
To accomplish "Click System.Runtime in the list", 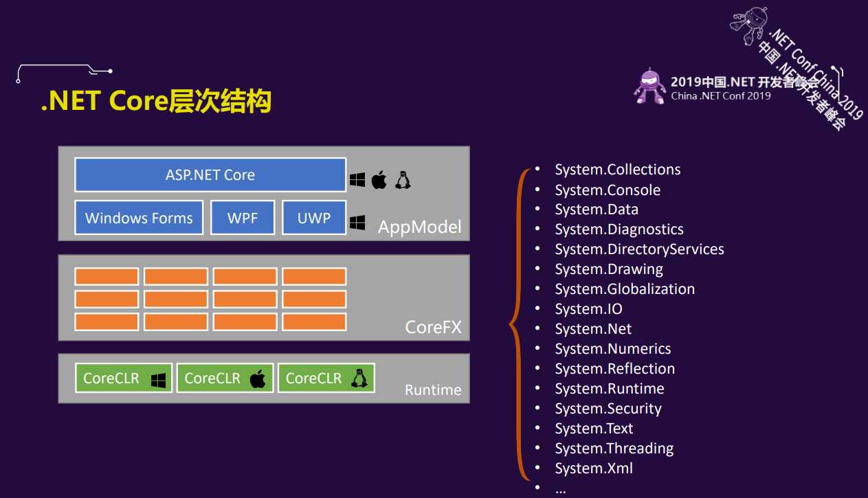I will tap(610, 389).
